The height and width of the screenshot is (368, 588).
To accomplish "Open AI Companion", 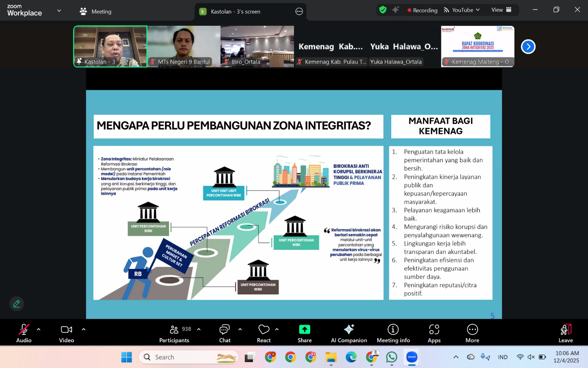I will (348, 333).
